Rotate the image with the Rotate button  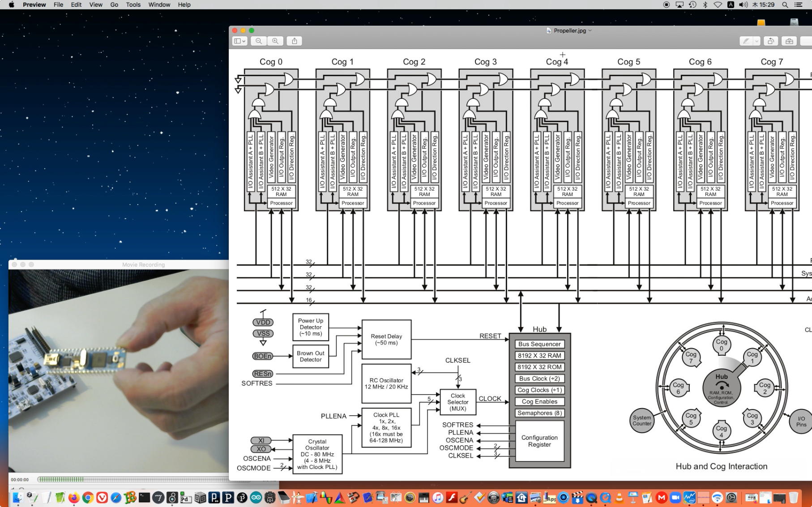pyautogui.click(x=771, y=41)
